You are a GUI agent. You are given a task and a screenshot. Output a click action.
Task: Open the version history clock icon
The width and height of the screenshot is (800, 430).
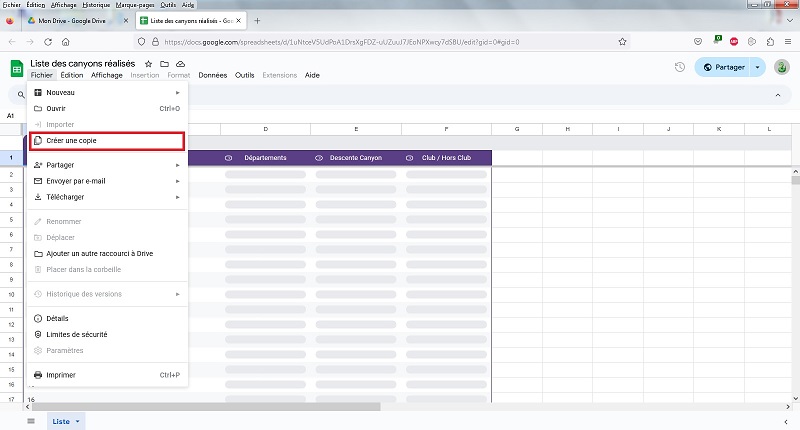680,67
